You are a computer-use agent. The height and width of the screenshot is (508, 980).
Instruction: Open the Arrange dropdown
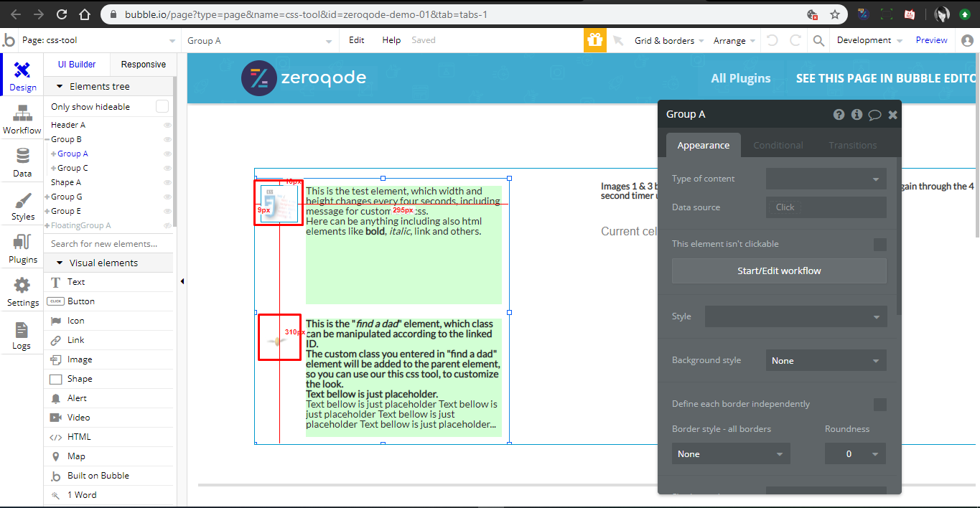click(734, 41)
